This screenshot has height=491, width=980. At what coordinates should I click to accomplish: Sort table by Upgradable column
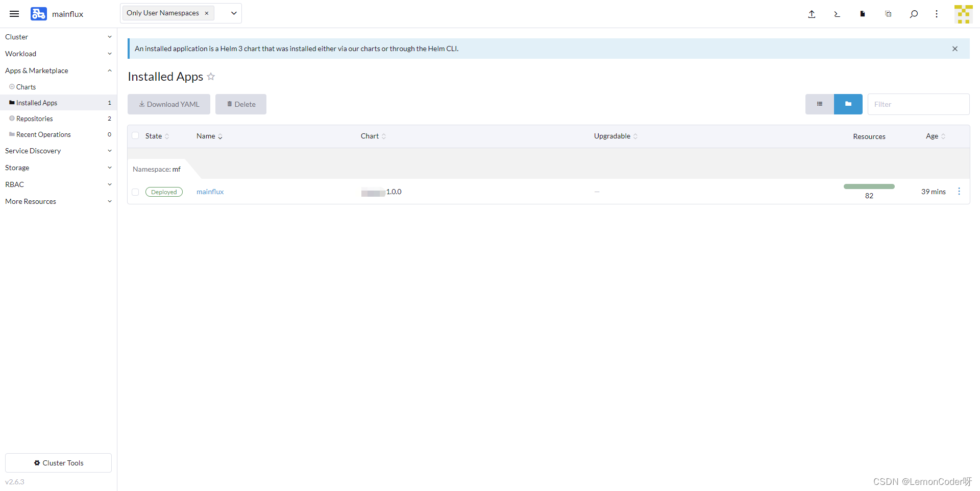click(x=616, y=136)
